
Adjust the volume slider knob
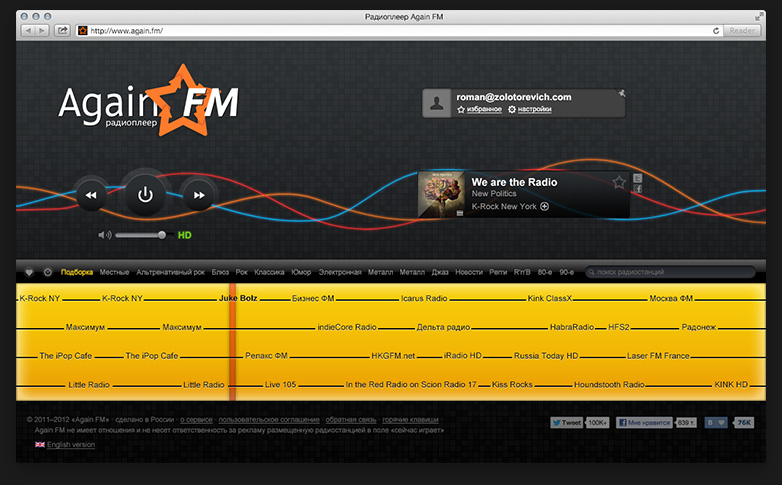tap(162, 235)
